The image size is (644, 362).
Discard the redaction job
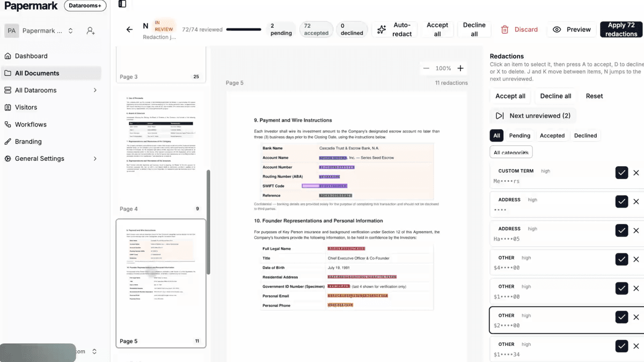519,29
